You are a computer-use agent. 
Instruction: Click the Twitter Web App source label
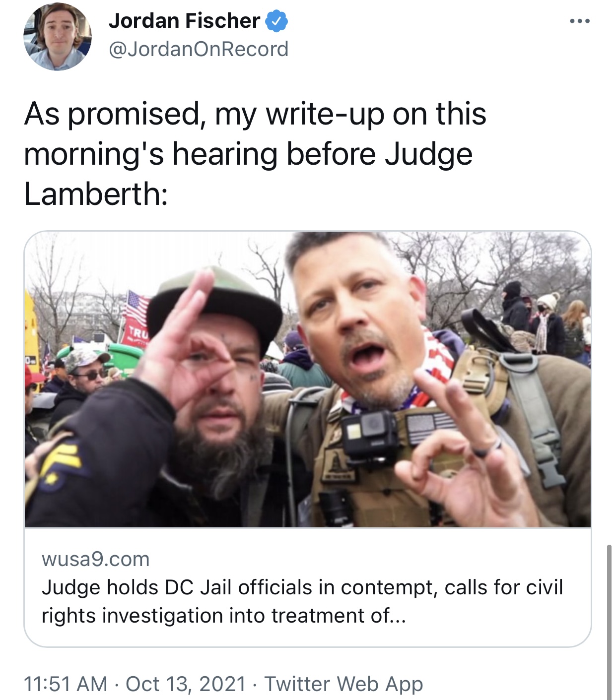click(x=343, y=684)
